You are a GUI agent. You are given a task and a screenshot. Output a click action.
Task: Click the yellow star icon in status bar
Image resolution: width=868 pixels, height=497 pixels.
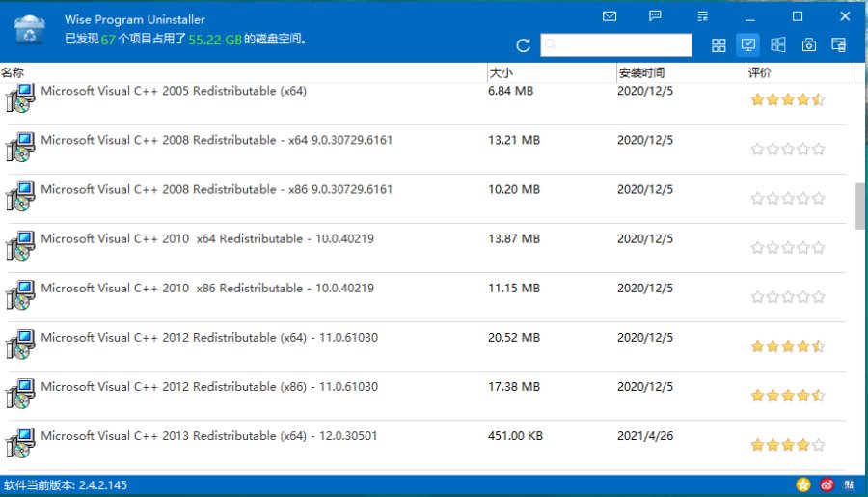click(x=803, y=484)
